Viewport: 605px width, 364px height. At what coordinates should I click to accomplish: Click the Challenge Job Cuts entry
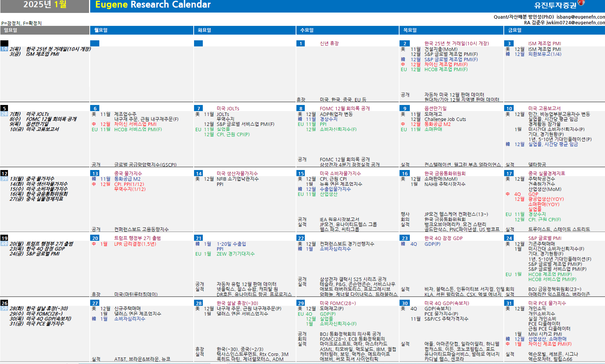445,119
